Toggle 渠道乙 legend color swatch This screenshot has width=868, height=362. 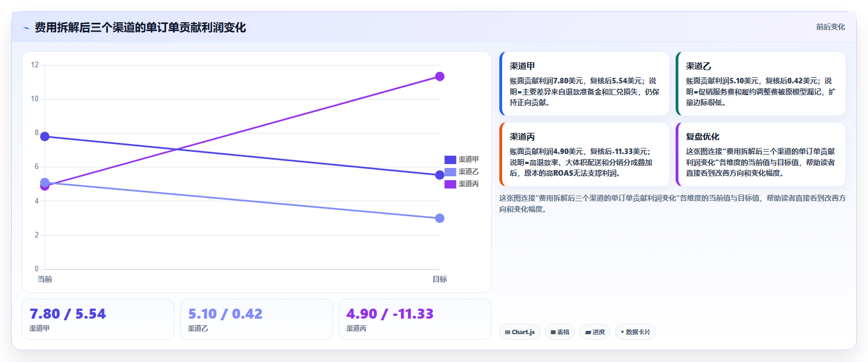450,172
